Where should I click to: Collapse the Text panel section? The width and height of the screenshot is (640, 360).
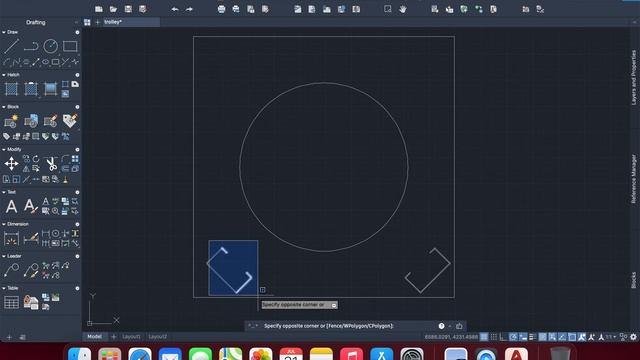pyautogui.click(x=4, y=192)
